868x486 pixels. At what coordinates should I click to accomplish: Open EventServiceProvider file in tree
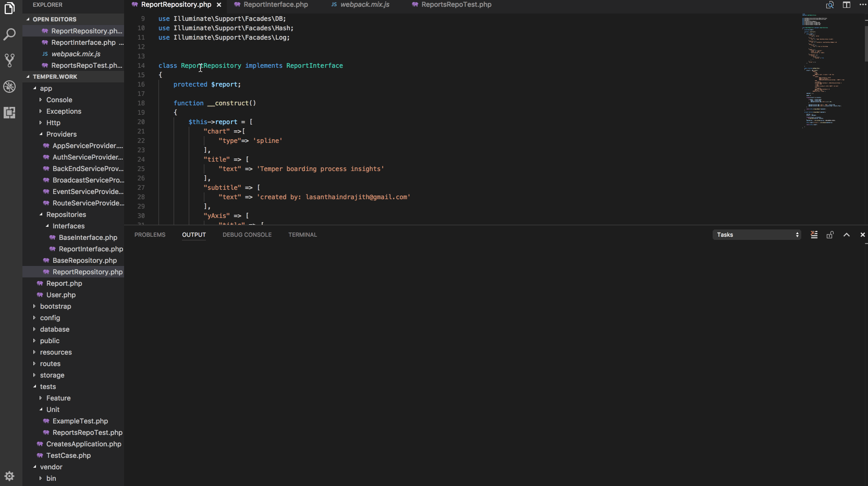(x=73, y=192)
